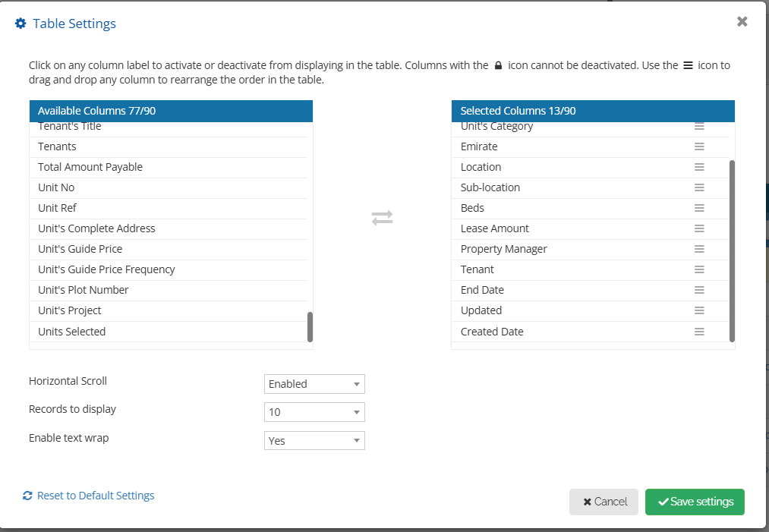Click drag handle icon for Lease Amount
This screenshot has width=769, height=532.
(x=699, y=228)
